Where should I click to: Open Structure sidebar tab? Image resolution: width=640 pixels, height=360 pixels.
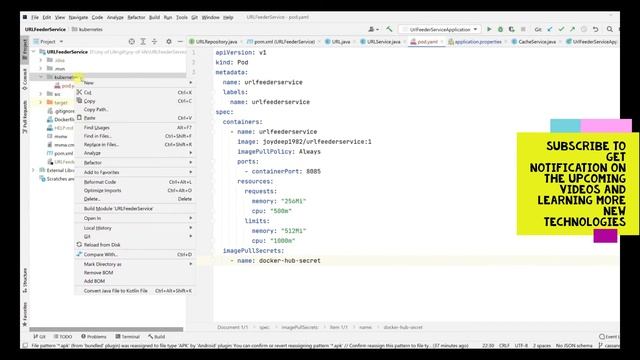tap(24, 280)
